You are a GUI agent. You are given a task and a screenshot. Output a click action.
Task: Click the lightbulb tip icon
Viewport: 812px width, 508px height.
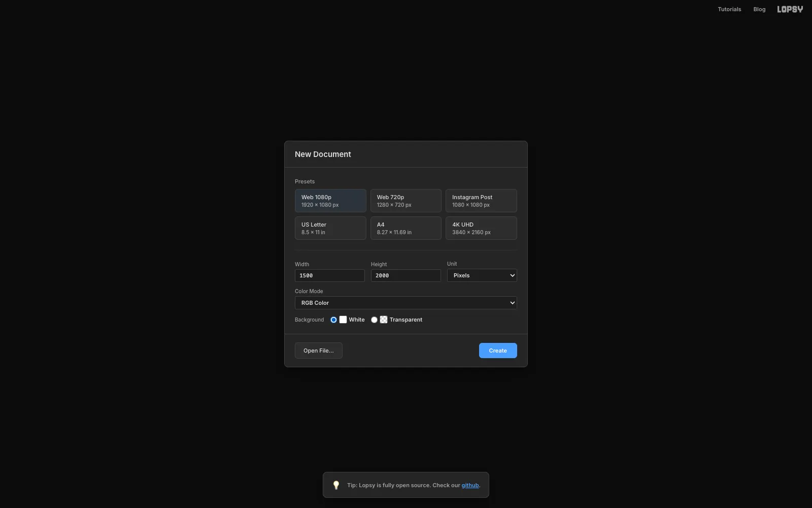(336, 485)
